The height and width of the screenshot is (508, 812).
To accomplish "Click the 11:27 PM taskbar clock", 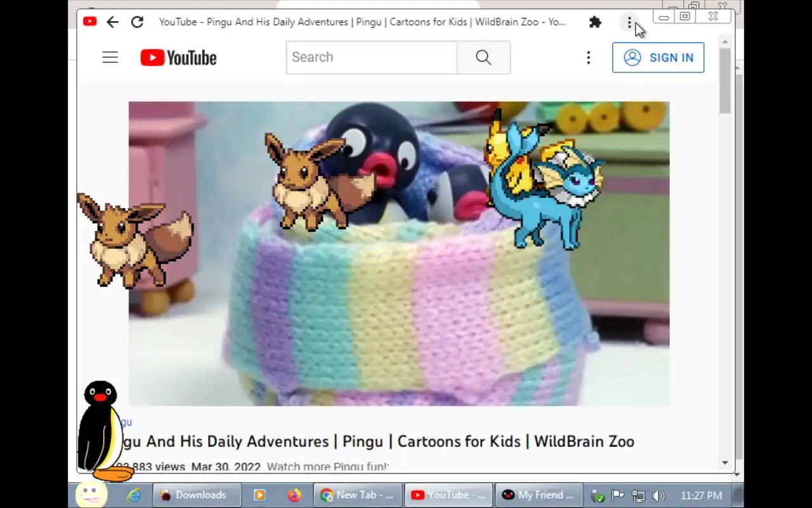I will [701, 495].
